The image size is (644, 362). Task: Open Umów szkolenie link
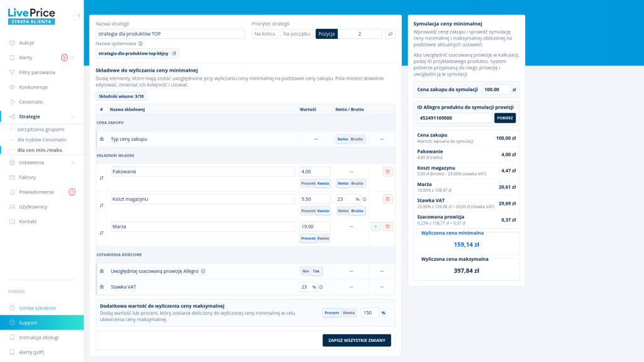coord(37,308)
